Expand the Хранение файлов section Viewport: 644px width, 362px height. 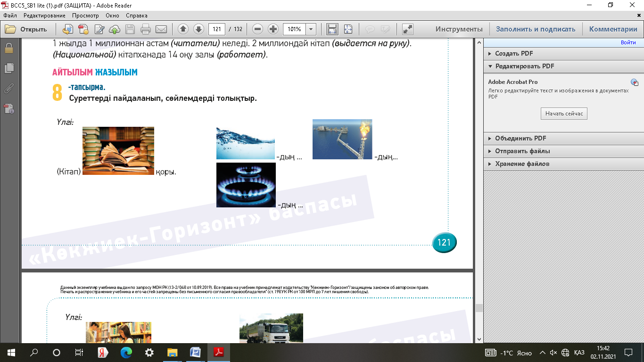pos(564,164)
